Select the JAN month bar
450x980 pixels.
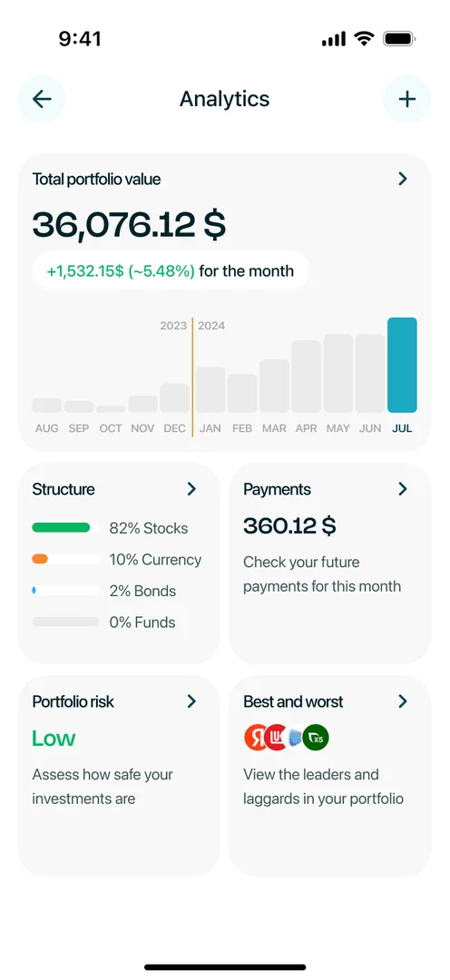click(210, 389)
